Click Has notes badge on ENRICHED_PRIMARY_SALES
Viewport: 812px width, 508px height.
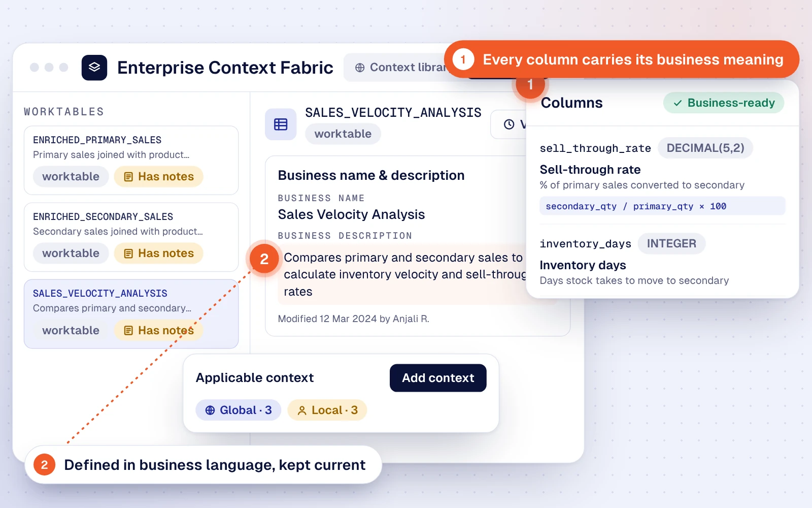click(x=158, y=176)
